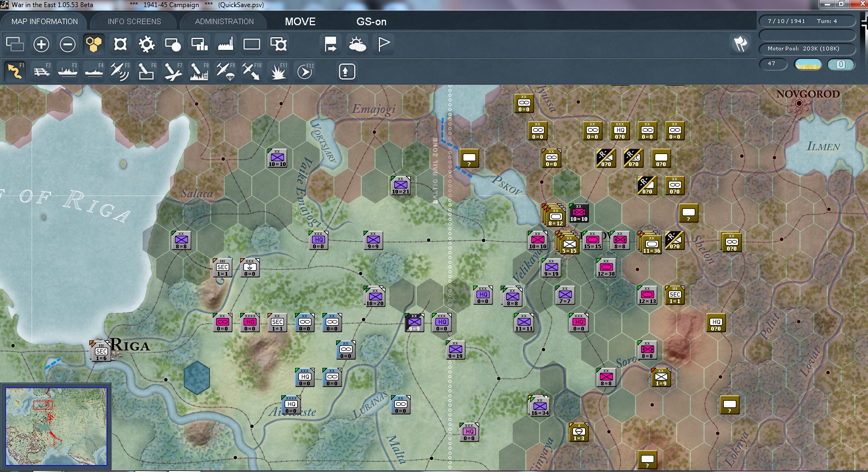The image size is (868, 472).
Task: Select the F1 move mode icon
Action: click(15, 71)
